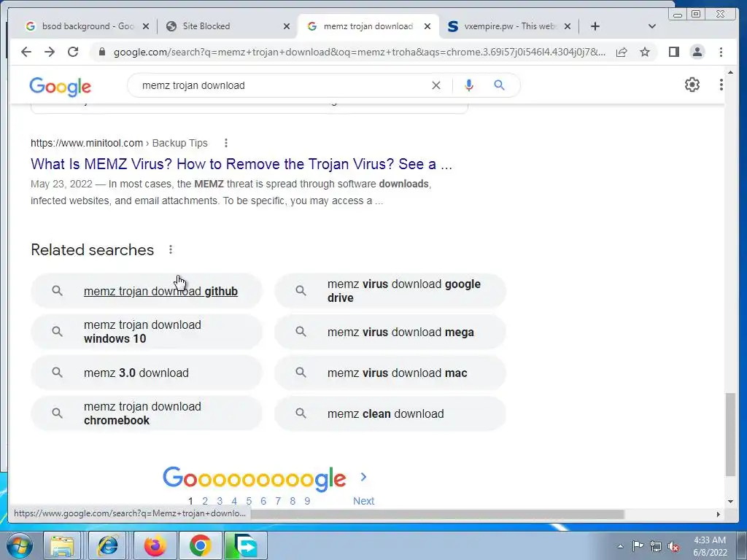This screenshot has height=560, width=747.
Task: Launch Internet Explorer from taskbar
Action: coord(107,545)
